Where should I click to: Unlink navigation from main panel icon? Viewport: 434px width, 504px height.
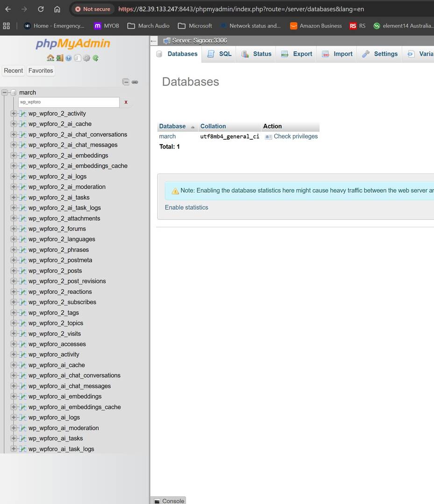click(x=135, y=82)
